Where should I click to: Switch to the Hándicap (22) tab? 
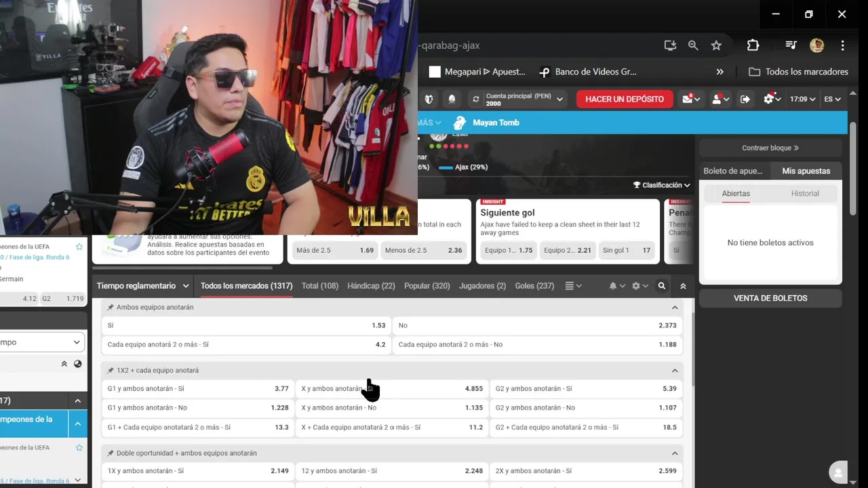coord(371,286)
